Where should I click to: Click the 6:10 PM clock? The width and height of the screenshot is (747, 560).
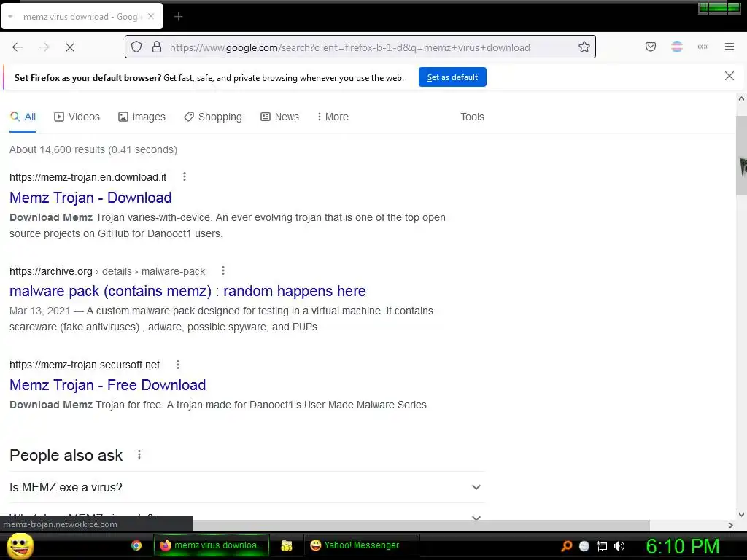tap(682, 546)
